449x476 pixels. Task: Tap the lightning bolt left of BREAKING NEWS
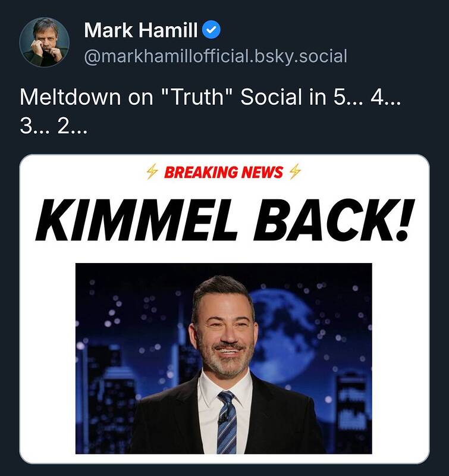click(x=152, y=173)
